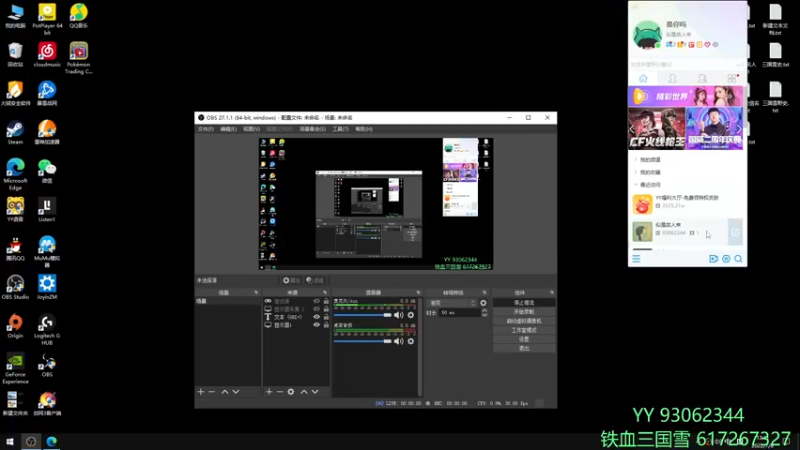Open Logitech G HUB desktop icon
This screenshot has height=450, width=800.
click(46, 330)
